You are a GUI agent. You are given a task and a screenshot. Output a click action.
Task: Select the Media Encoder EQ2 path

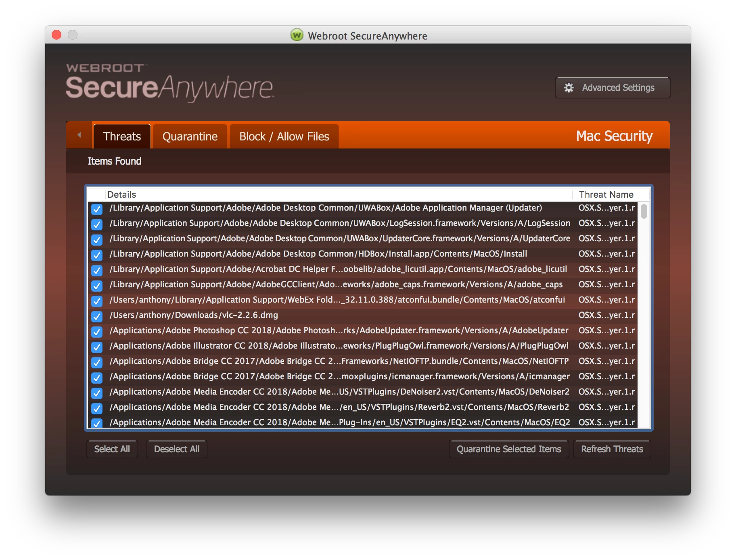pyautogui.click(x=340, y=422)
